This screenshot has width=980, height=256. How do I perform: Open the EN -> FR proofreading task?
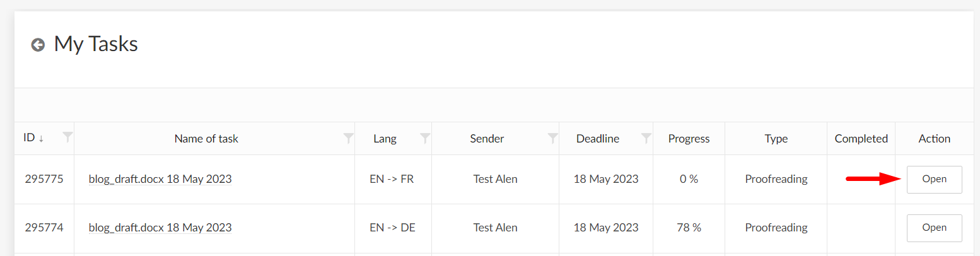click(x=934, y=179)
